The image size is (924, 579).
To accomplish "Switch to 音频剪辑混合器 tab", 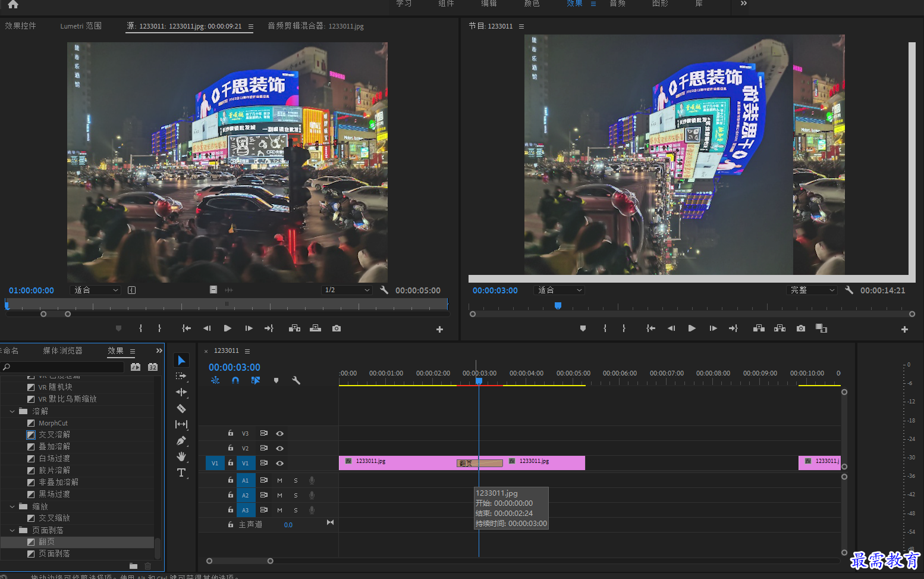I will tap(316, 26).
